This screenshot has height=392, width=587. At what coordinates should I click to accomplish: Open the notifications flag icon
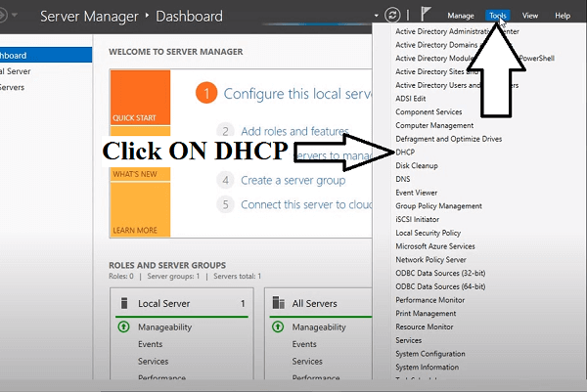[426, 15]
